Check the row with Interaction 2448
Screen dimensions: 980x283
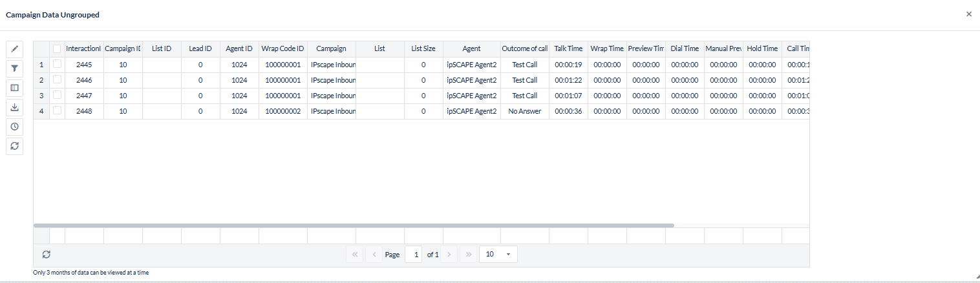pyautogui.click(x=58, y=110)
